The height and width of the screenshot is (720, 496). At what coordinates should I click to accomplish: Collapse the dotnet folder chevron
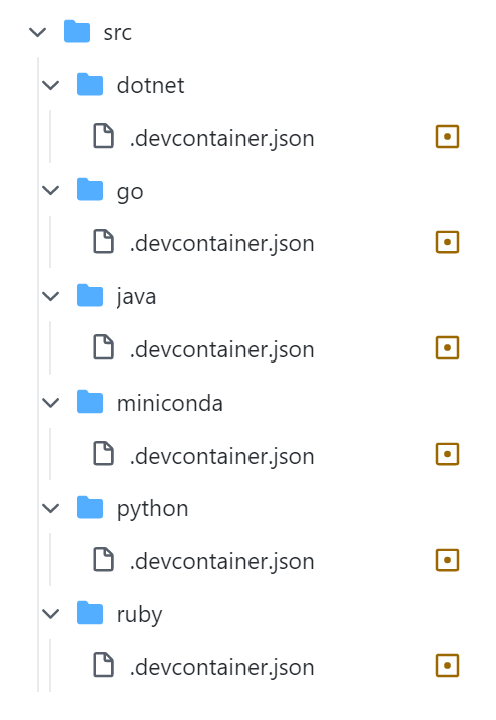point(51,85)
